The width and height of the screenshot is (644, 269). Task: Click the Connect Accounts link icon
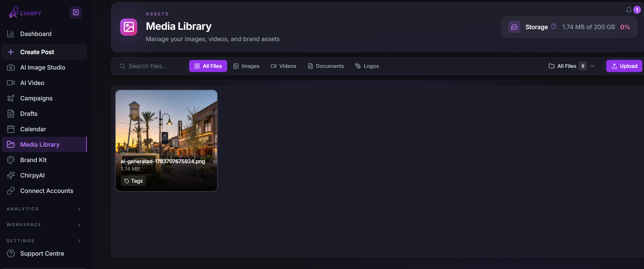pyautogui.click(x=11, y=191)
